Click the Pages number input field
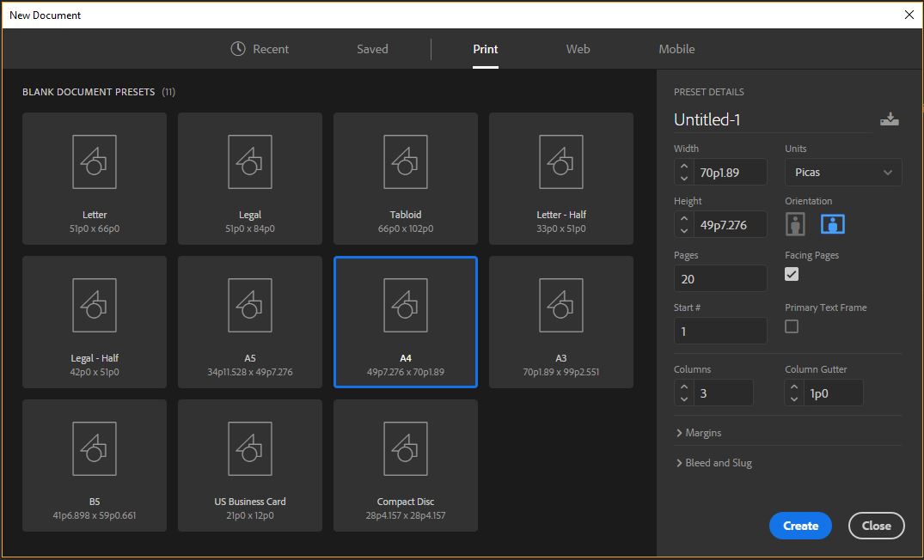 click(x=720, y=278)
